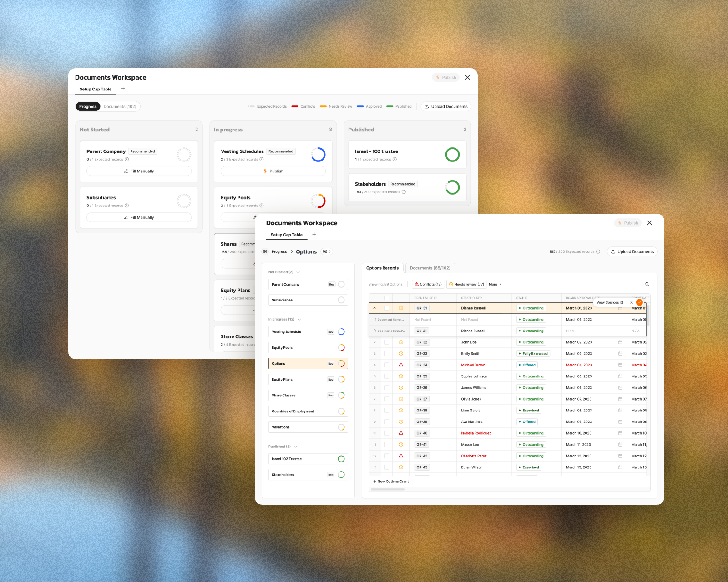
Task: Add new tab with plus in back window
Action: click(x=123, y=89)
